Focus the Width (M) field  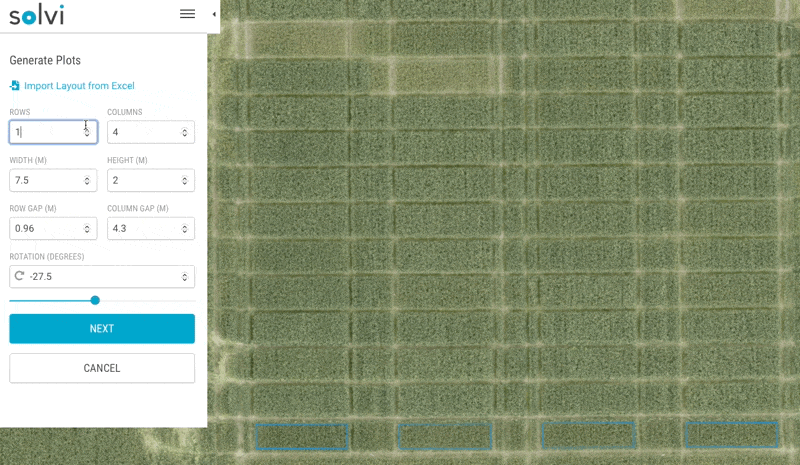click(53, 180)
